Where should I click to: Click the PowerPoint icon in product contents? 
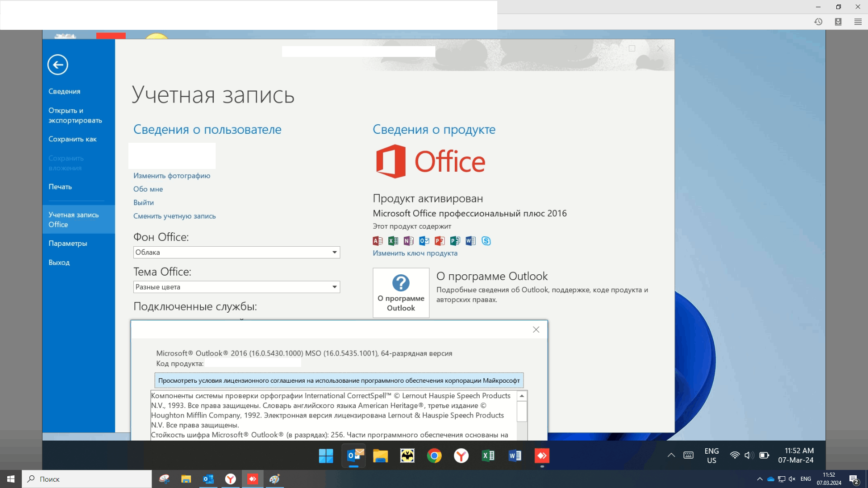(x=439, y=241)
